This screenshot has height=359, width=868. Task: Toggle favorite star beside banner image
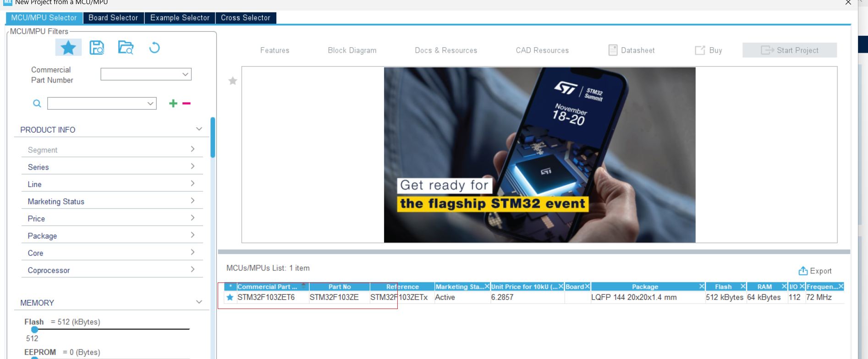[x=233, y=81]
